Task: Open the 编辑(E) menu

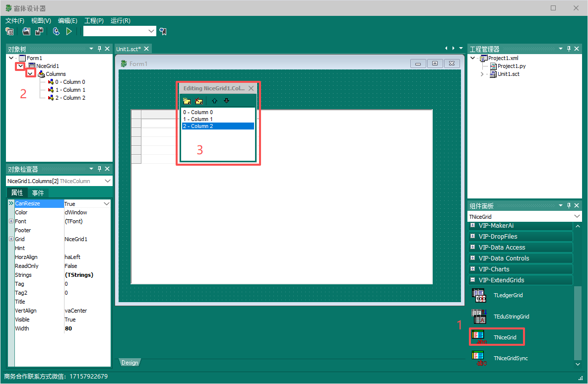Action: point(67,21)
